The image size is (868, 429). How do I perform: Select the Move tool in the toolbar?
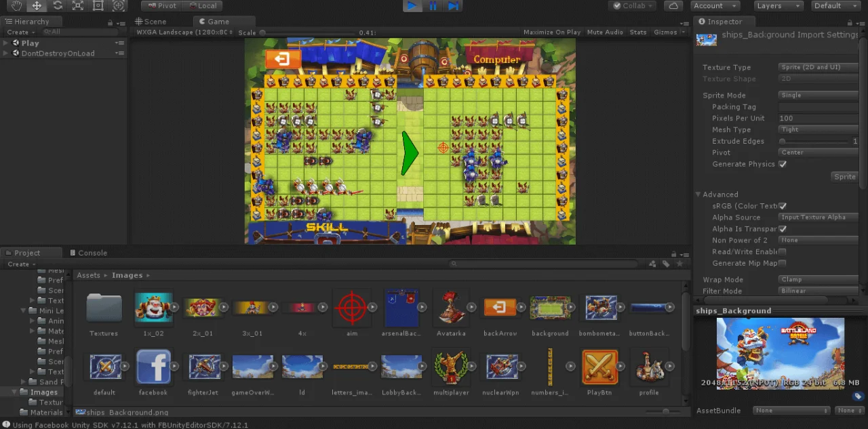(37, 5)
